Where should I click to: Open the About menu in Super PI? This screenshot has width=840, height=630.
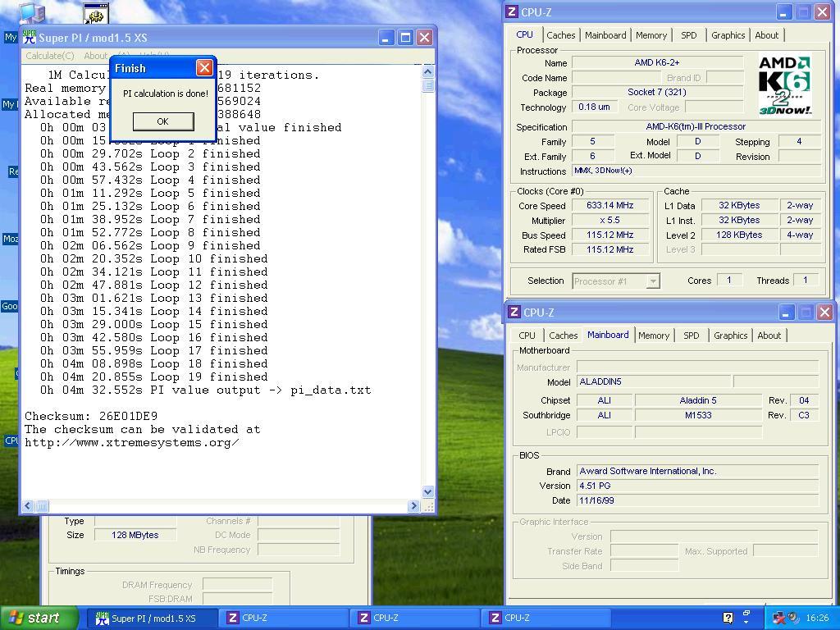click(96, 56)
